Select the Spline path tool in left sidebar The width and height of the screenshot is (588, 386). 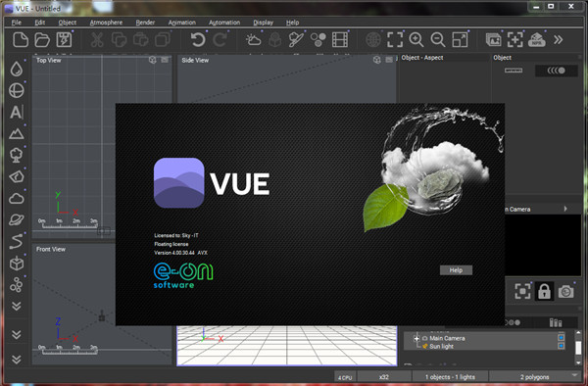click(x=16, y=242)
